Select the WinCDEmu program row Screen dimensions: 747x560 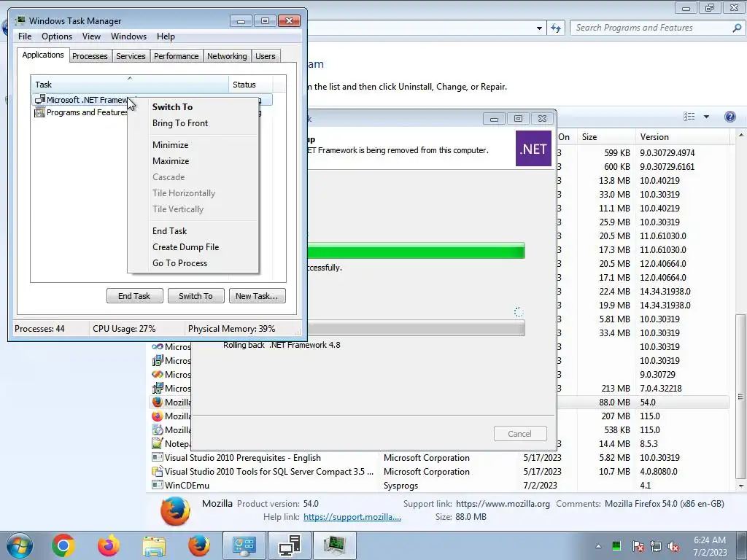tap(438, 486)
